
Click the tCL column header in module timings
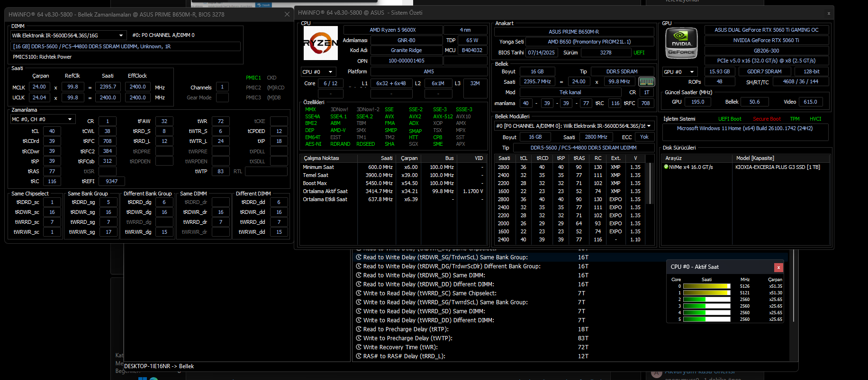(524, 158)
